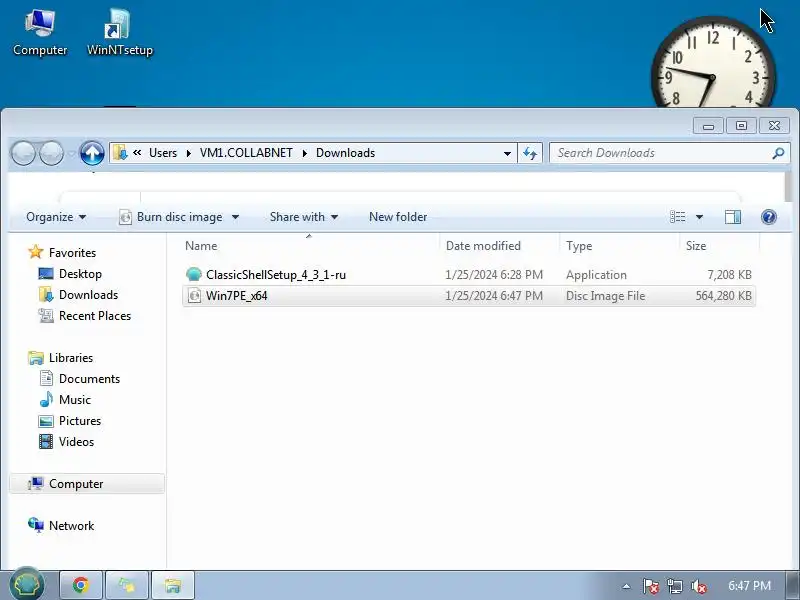The width and height of the screenshot is (800, 600).
Task: Sort files by Date modified column
Action: [x=499, y=246]
